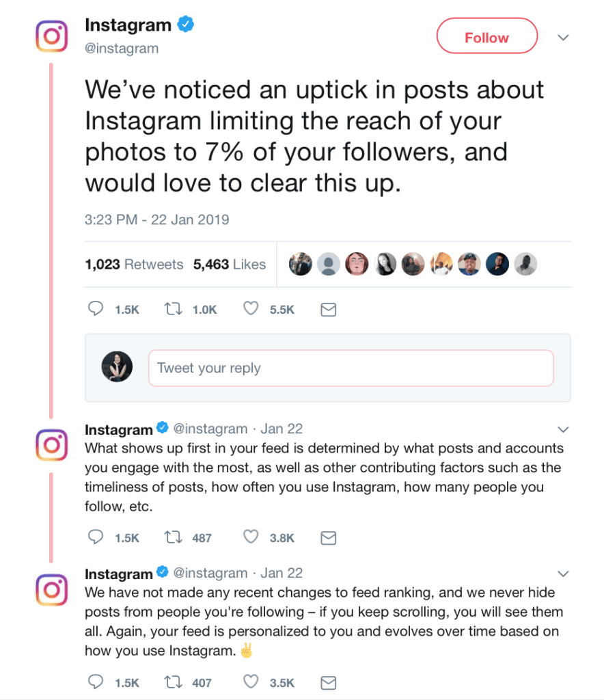604x700 pixels.
Task: Open the Instagram profile avatar at top
Action: [52, 36]
